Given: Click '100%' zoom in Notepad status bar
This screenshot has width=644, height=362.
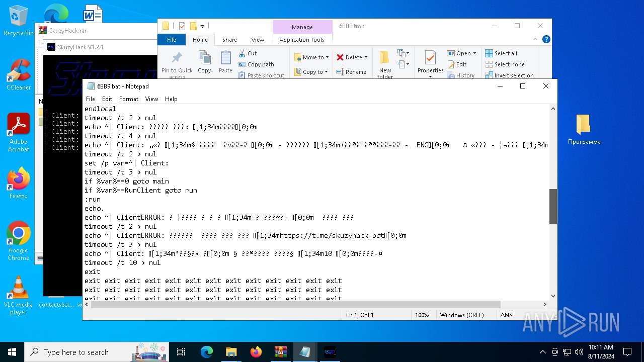Looking at the screenshot, I should [x=422, y=315].
